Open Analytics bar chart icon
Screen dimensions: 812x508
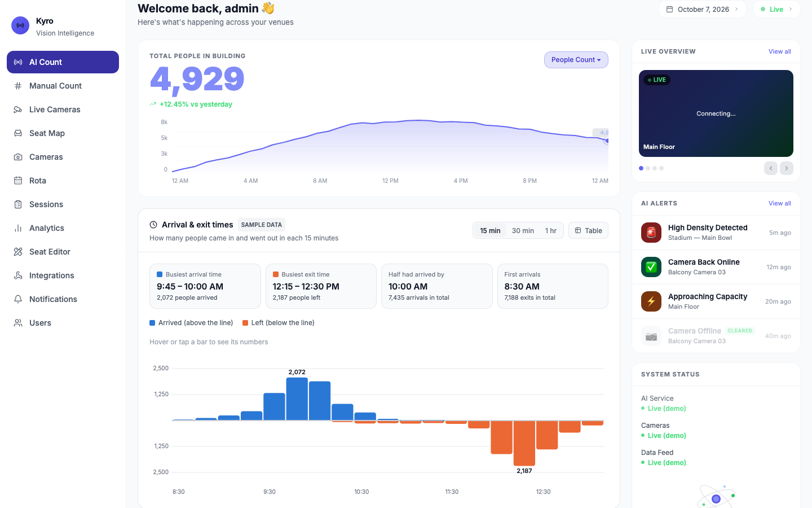coord(18,228)
